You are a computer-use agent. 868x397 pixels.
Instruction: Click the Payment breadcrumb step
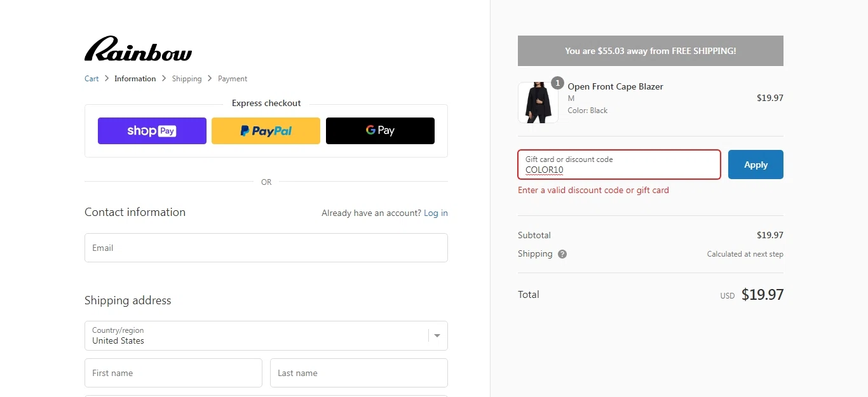pos(233,79)
